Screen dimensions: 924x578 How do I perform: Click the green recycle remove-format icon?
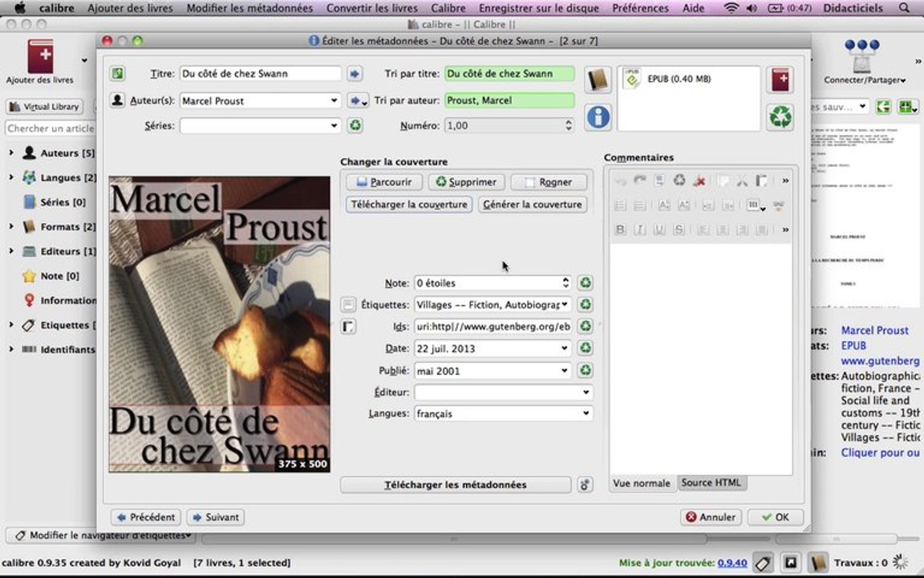(780, 116)
